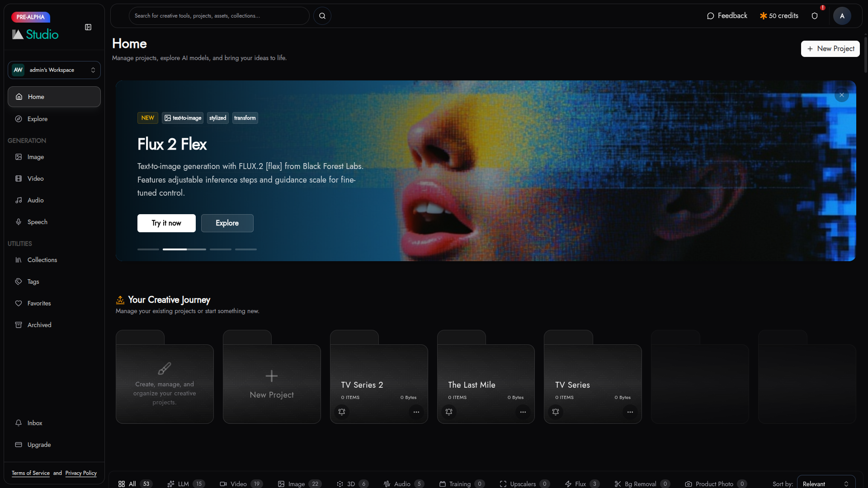The width and height of the screenshot is (868, 488).
Task: Select the LLM filter tab
Action: pos(186,483)
